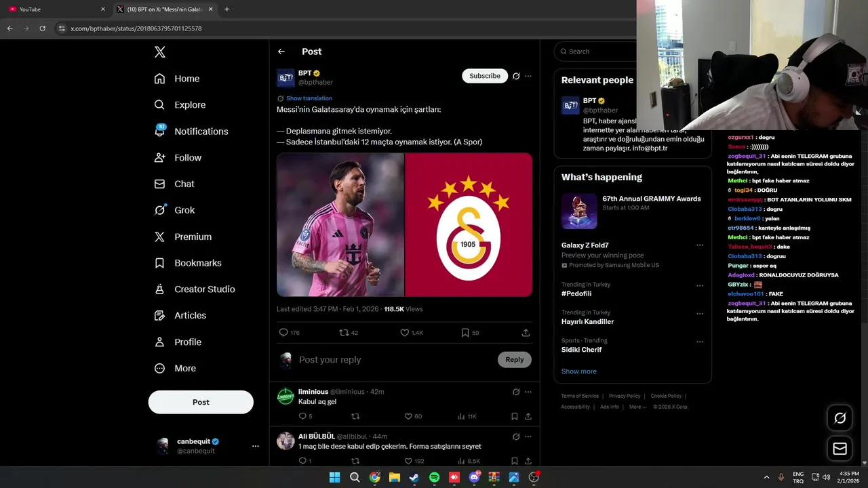Click Show translation on the post

tap(309, 98)
